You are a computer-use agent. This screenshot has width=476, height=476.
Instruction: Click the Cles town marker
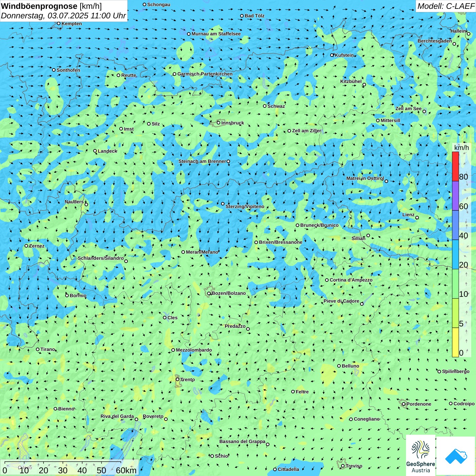click(x=165, y=318)
